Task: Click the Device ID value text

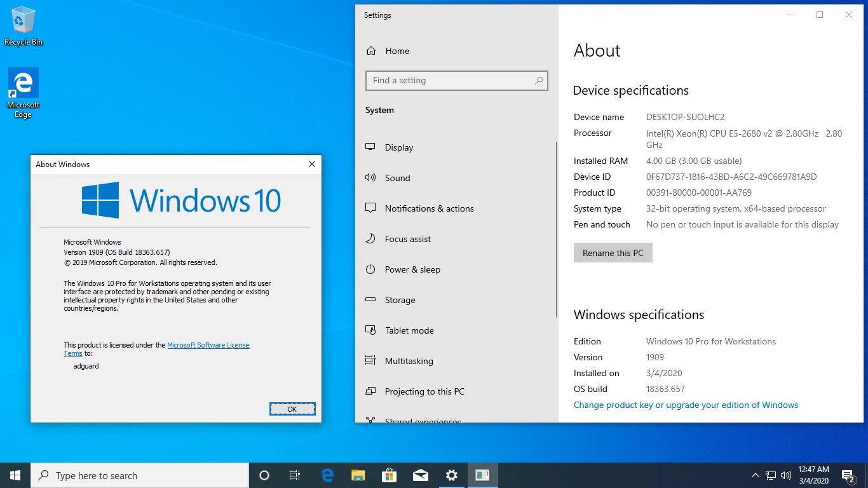Action: click(731, 177)
